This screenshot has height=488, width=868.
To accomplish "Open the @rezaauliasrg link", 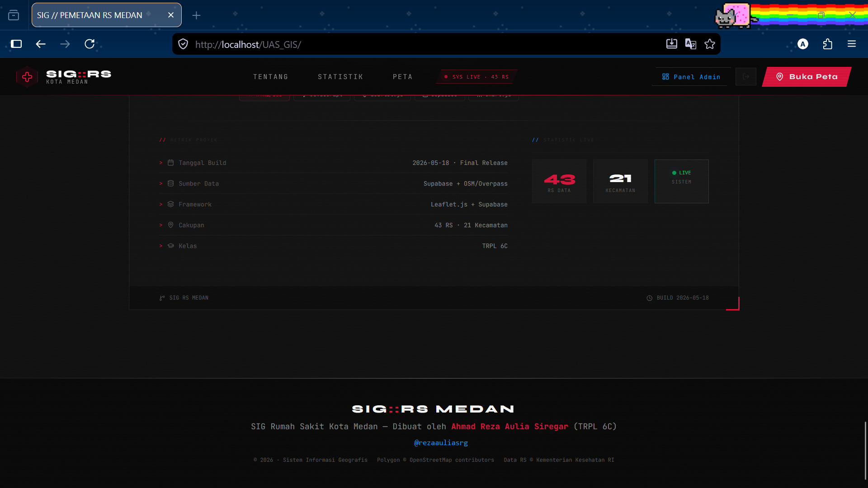I will tap(441, 443).
